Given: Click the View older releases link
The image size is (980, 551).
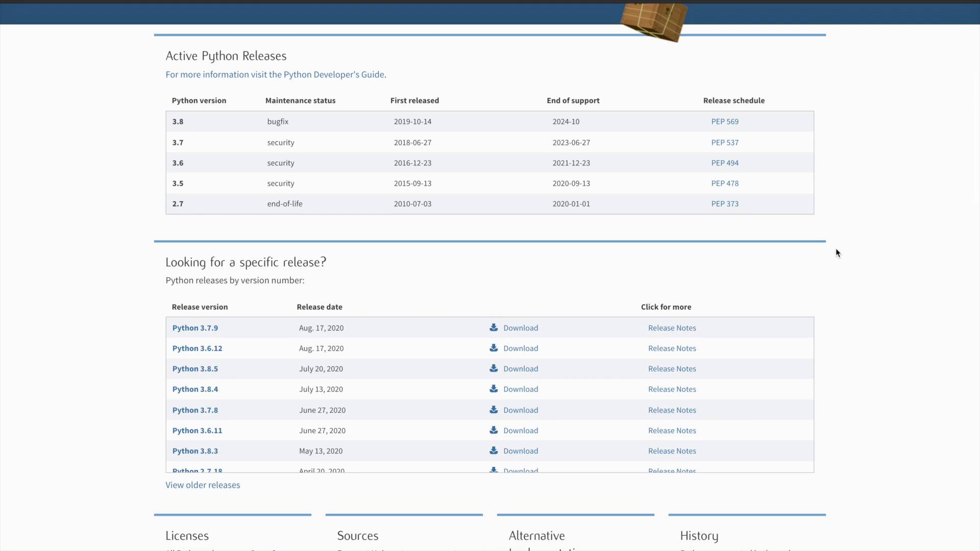Looking at the screenshot, I should coord(203,485).
